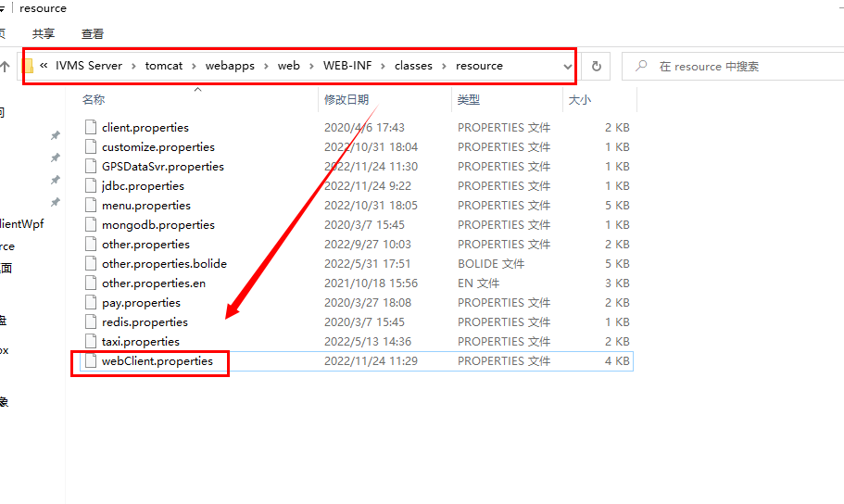844x504 pixels.
Task: Expand the arrow after WEB-INF in path
Action: click(x=383, y=66)
